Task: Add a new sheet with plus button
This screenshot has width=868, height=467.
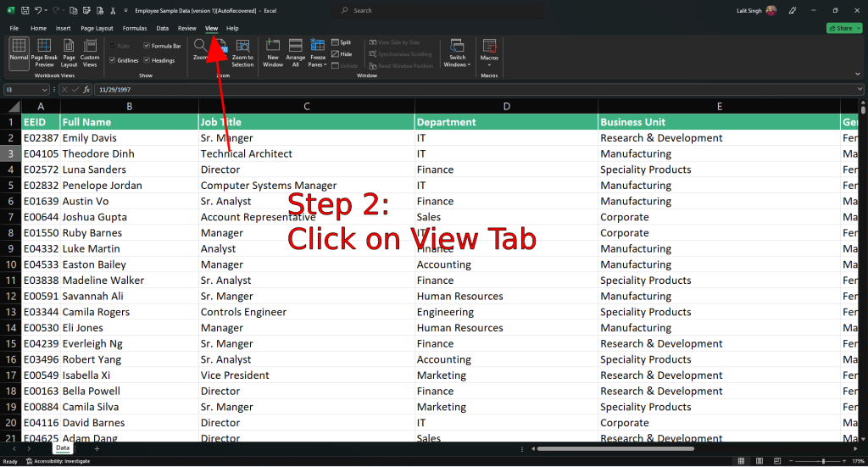Action: pos(97,448)
